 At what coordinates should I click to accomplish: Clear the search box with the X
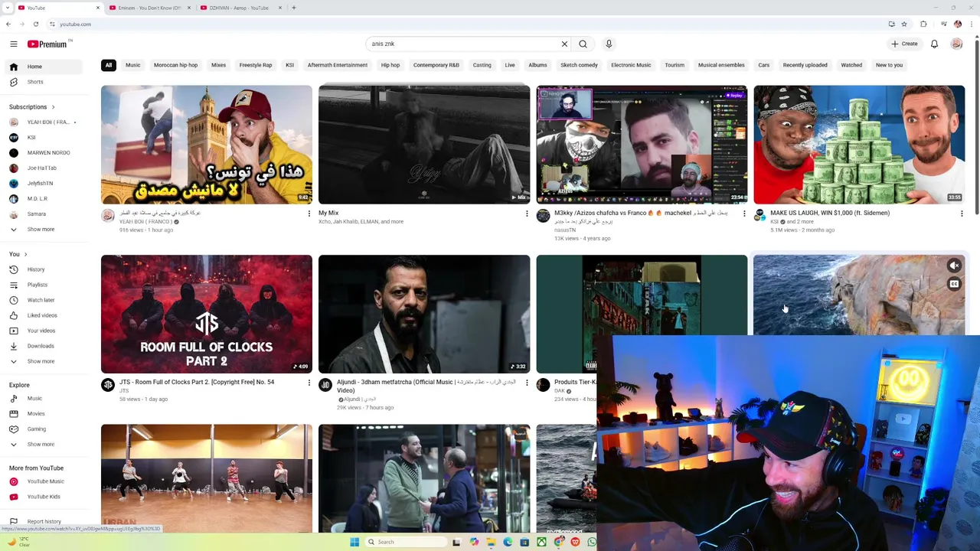click(564, 44)
